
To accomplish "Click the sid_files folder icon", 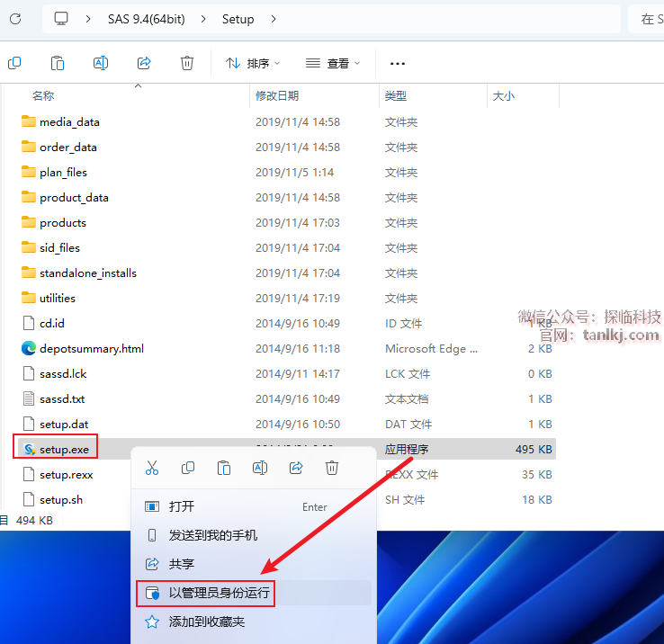I will [x=29, y=247].
